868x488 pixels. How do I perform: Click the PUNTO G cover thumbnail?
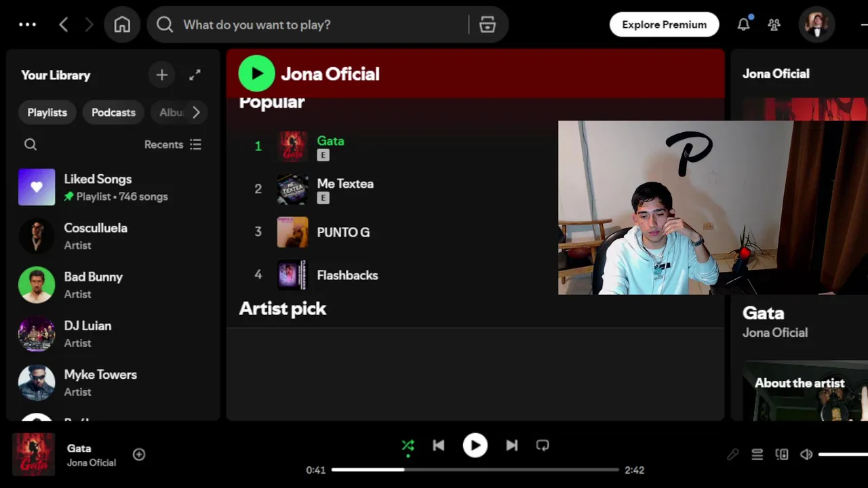click(x=292, y=232)
